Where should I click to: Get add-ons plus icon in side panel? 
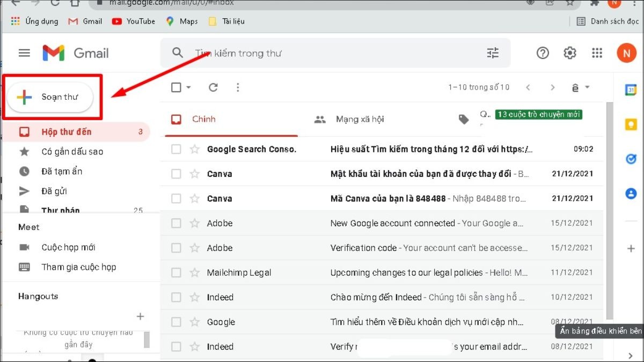631,249
